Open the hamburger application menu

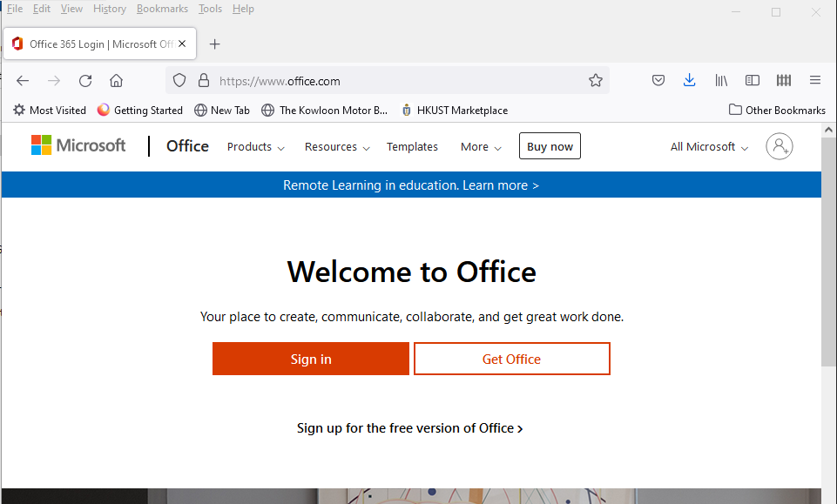pyautogui.click(x=815, y=81)
